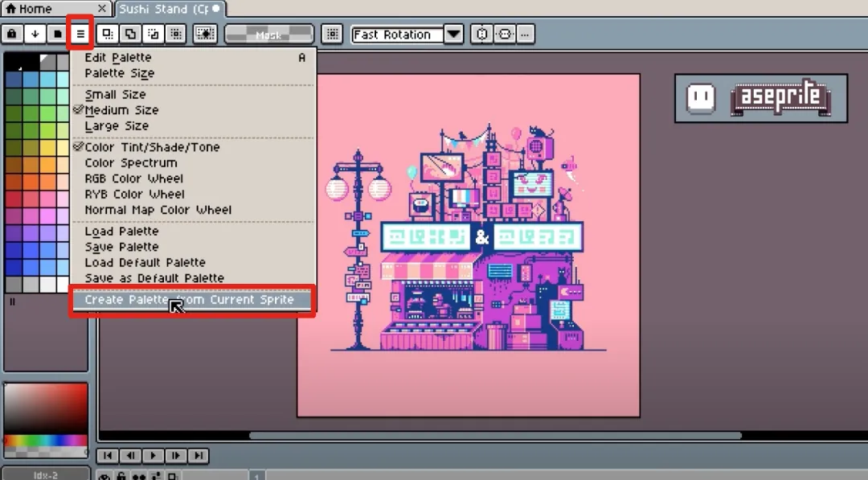Jump to the last frame

199,456
